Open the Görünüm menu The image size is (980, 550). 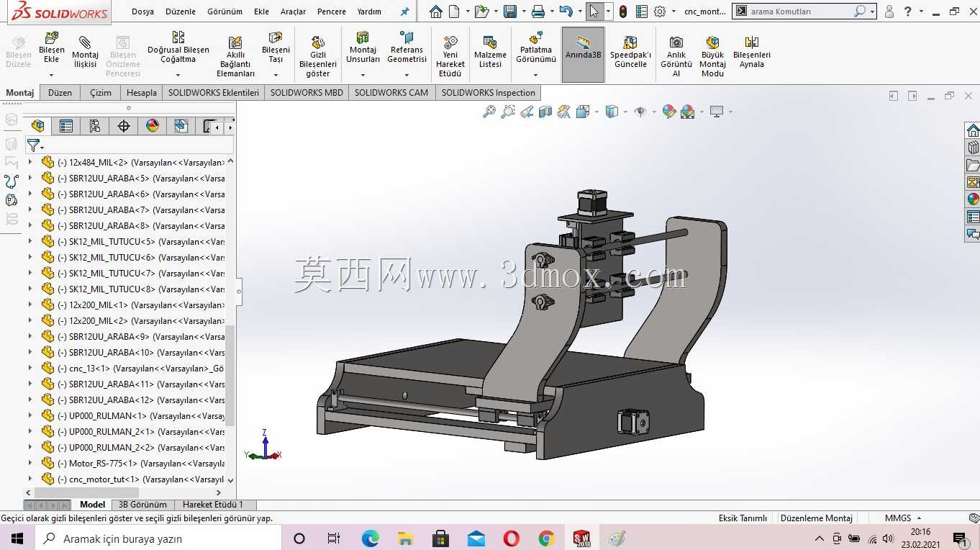tap(224, 12)
